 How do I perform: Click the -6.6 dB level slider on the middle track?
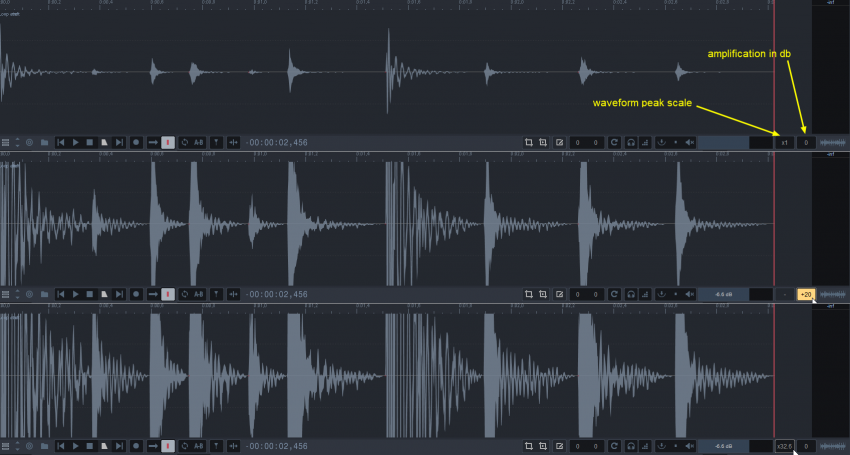(x=722, y=295)
